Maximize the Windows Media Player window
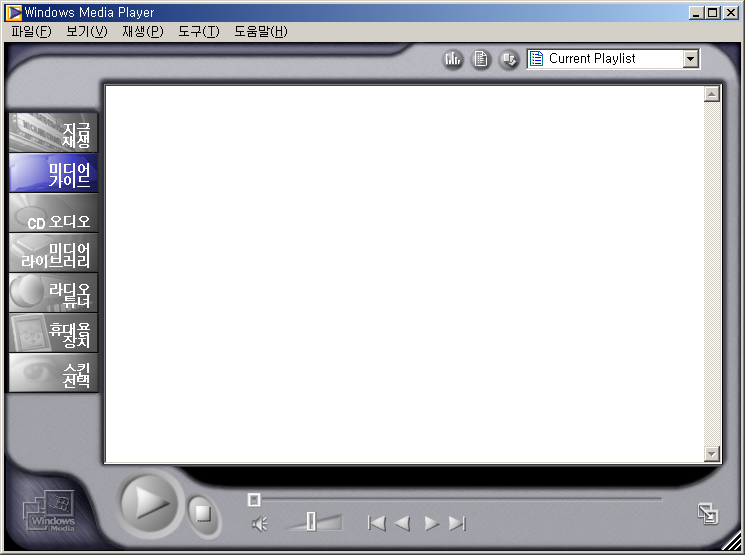Viewport: 745px width, 555px height. (712, 13)
